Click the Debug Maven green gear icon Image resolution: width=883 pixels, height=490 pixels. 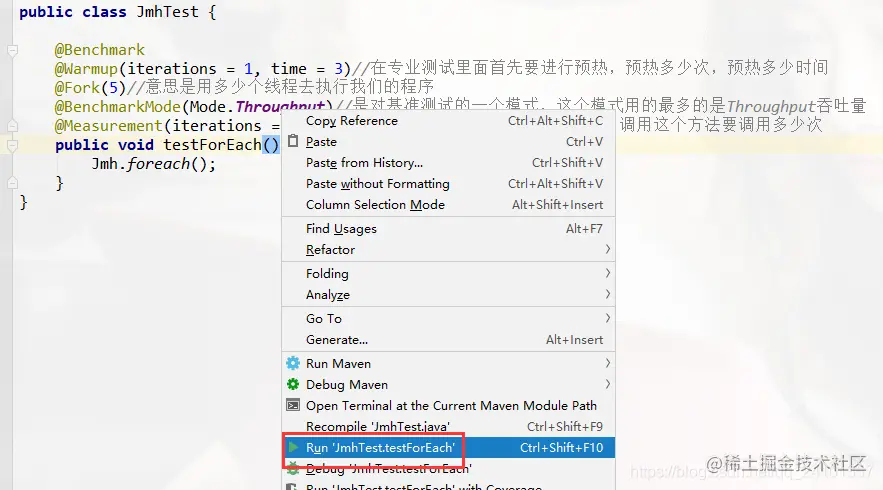click(x=293, y=385)
